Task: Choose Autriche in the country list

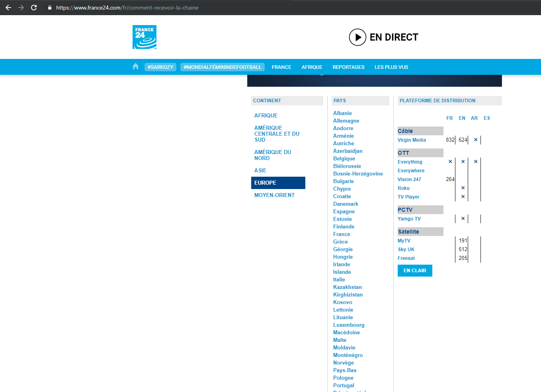Action: (344, 143)
